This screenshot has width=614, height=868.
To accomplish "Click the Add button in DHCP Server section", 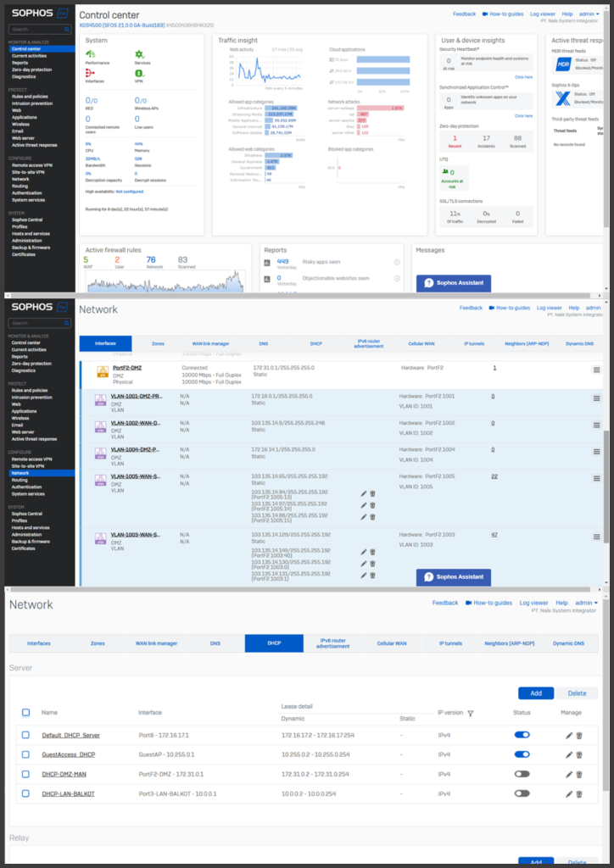I will click(536, 693).
